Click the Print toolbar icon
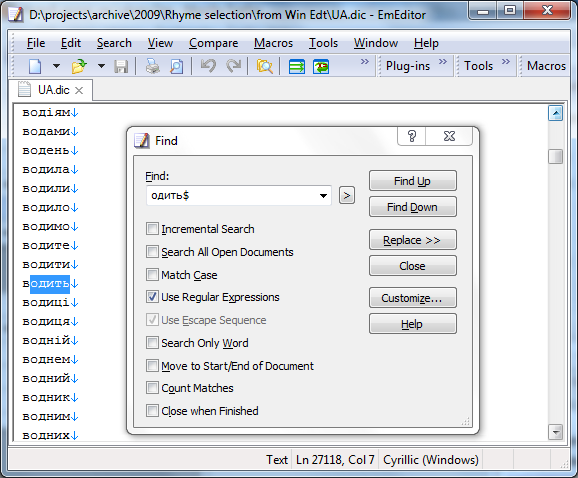This screenshot has height=478, width=578. (x=152, y=66)
